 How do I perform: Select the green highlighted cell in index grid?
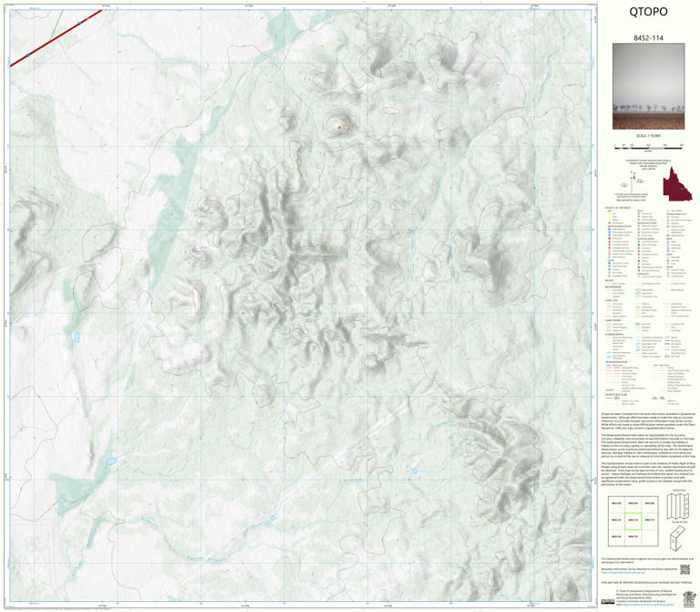633,521
